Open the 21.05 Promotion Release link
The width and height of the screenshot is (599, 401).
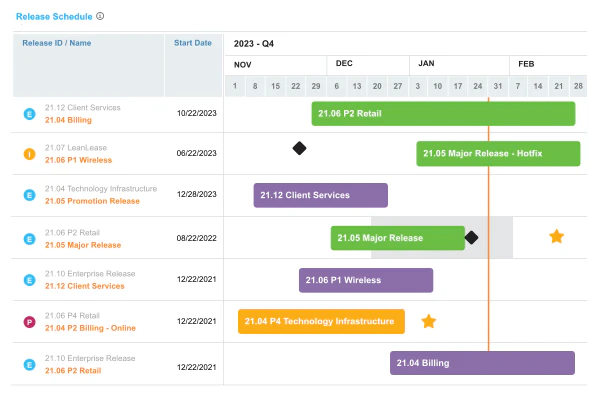pyautogui.click(x=92, y=201)
